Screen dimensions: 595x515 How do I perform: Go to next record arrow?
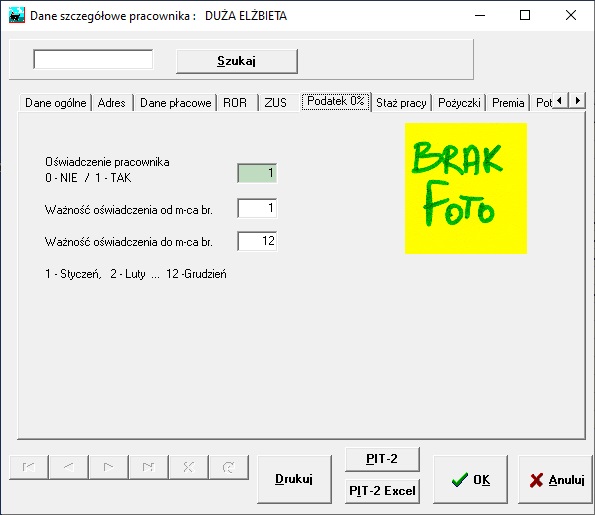coord(109,467)
